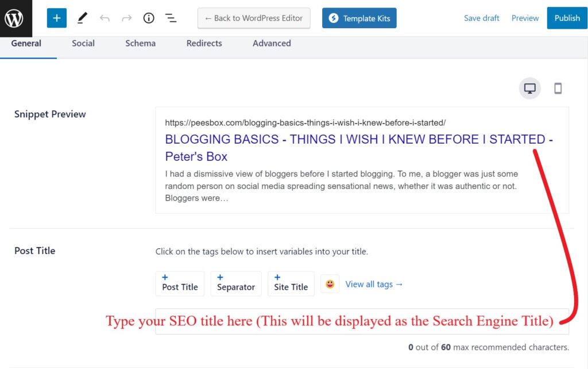Image resolution: width=588 pixels, height=369 pixels.
Task: Open the block inserter plus button
Action: (x=56, y=18)
